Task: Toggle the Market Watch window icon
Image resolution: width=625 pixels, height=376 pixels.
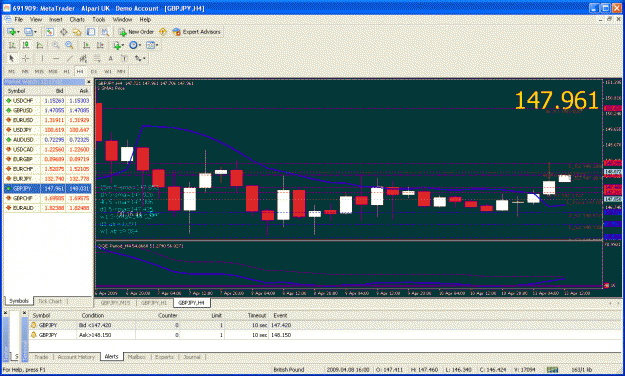Action: pyautogui.click(x=49, y=32)
